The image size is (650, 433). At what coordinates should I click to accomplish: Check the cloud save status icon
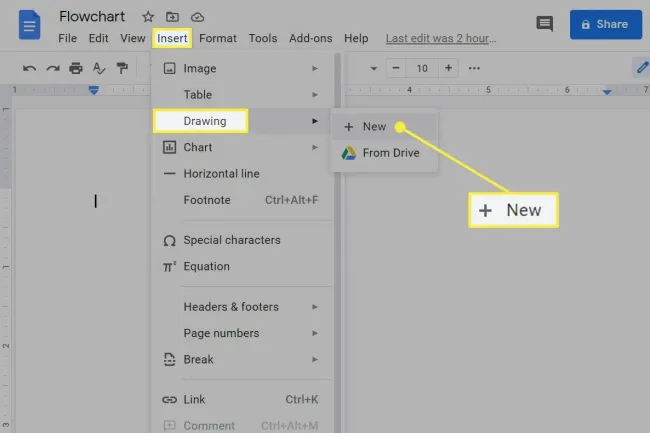click(x=197, y=17)
